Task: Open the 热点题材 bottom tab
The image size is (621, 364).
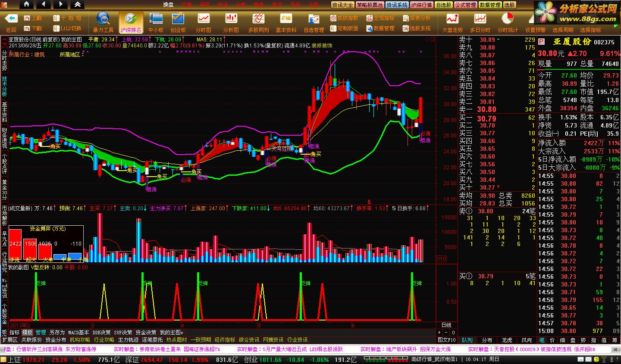Action: pyautogui.click(x=176, y=340)
